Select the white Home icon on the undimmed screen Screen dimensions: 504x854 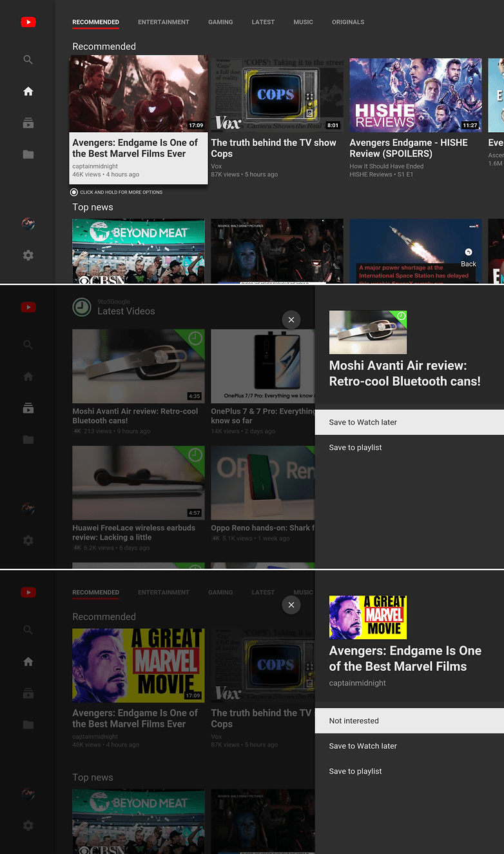pos(28,92)
